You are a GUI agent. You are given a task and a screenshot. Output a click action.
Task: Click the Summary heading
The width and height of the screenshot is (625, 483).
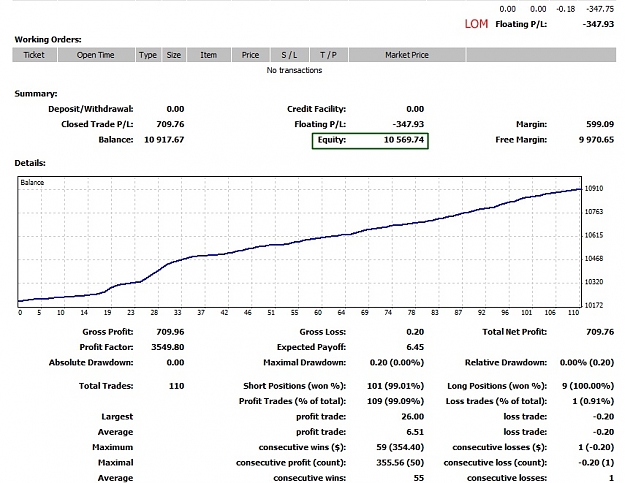36,94
